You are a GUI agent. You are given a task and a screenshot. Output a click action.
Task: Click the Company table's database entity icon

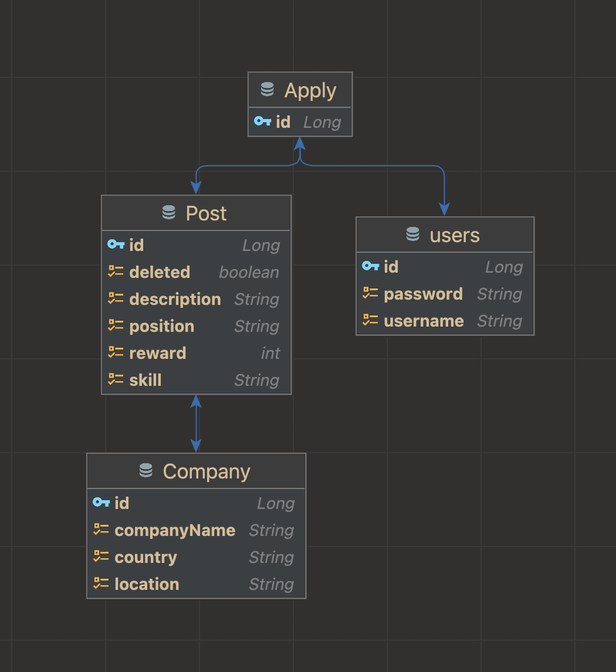pos(146,470)
